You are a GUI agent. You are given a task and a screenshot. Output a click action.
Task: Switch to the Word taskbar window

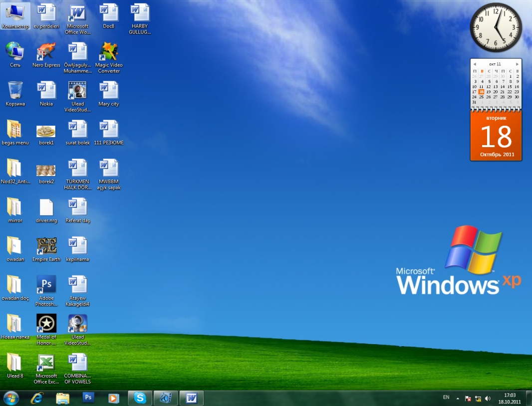(191, 398)
